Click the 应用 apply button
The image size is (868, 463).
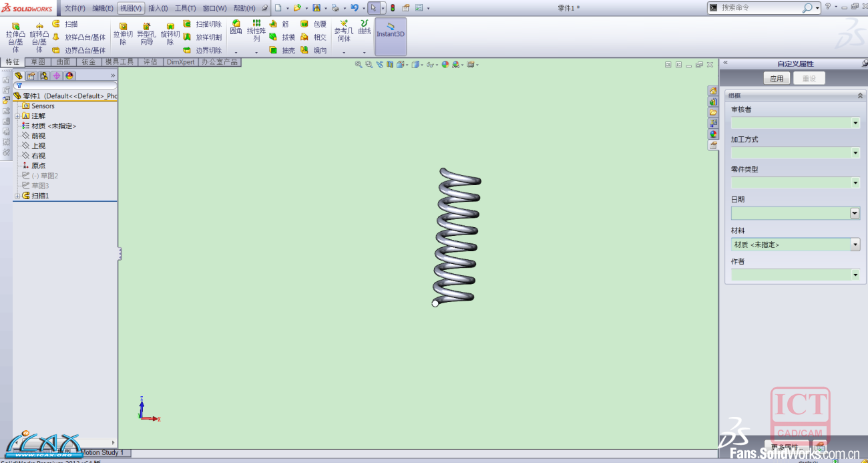tap(777, 78)
